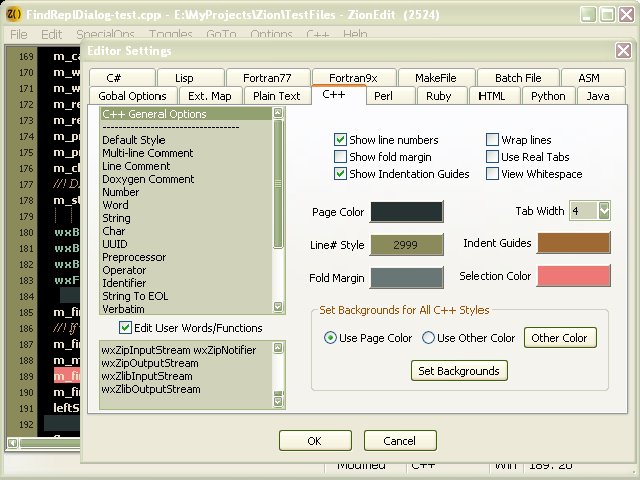Enable the Show fold margin checkbox
Viewport: 640px width, 480px height.
tap(340, 157)
